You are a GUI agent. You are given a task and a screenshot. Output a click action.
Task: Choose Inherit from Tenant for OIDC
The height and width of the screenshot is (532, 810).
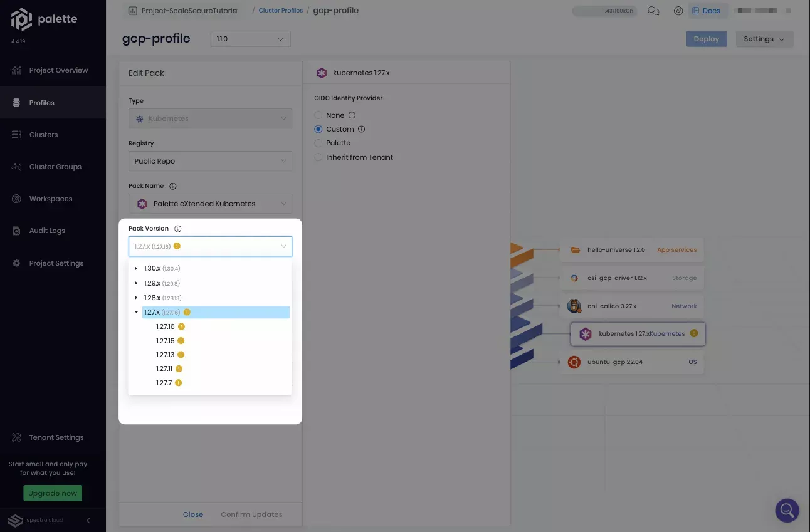[318, 157]
